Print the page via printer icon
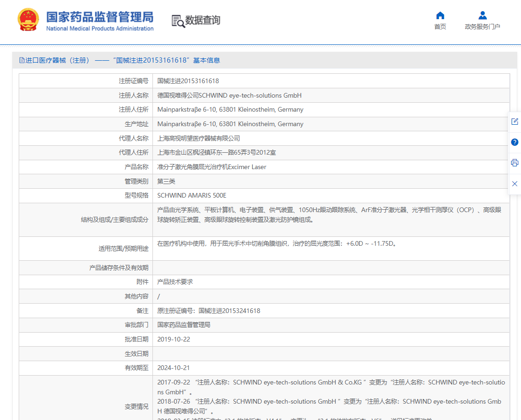521x420 pixels. (515, 163)
